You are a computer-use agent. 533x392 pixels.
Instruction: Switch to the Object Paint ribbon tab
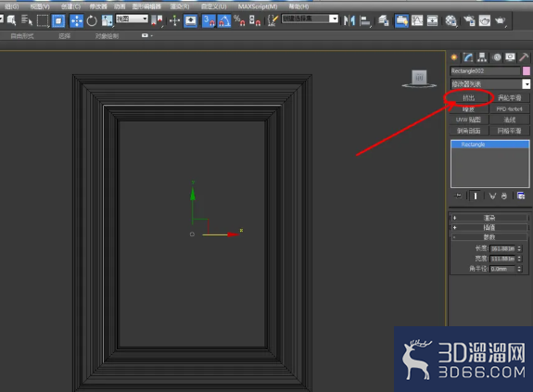108,36
